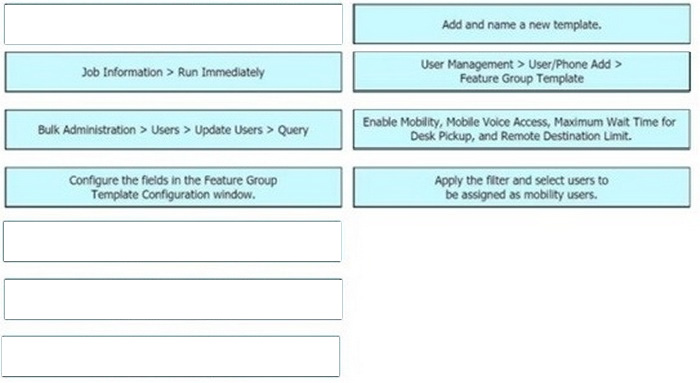This screenshot has width=700, height=383.
Task: Choose the 'Enable Mobility, Mobile Voice Access' box
Action: click(x=521, y=129)
